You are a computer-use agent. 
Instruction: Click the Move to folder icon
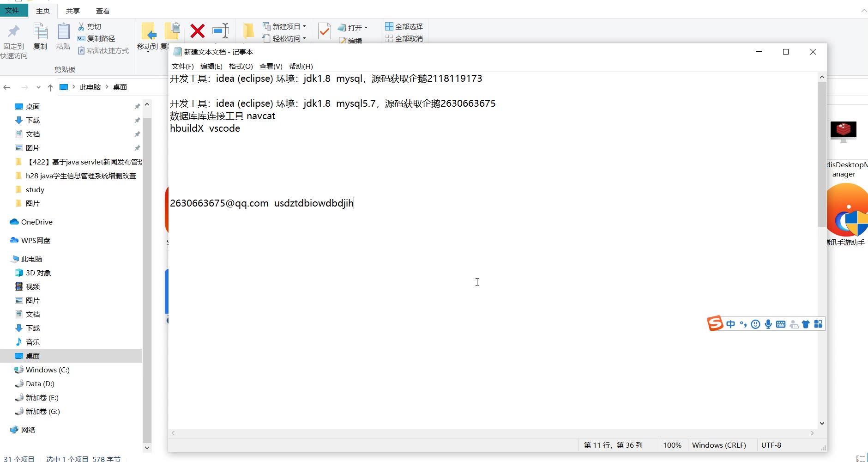click(x=148, y=31)
